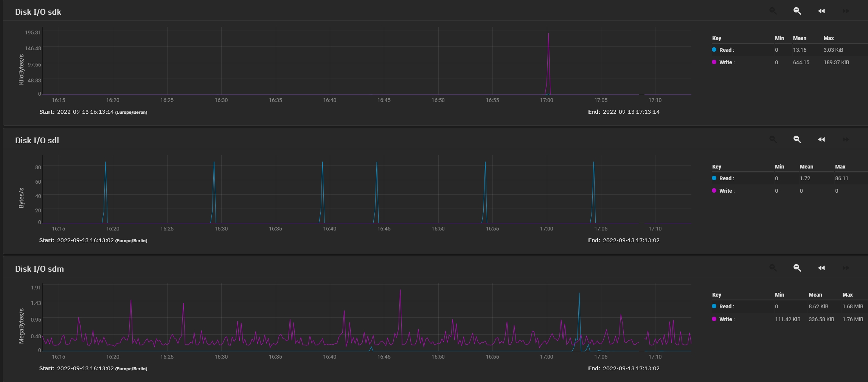This screenshot has width=868, height=382.
Task: Click the blue Read dot in sdl legend
Action: click(714, 178)
